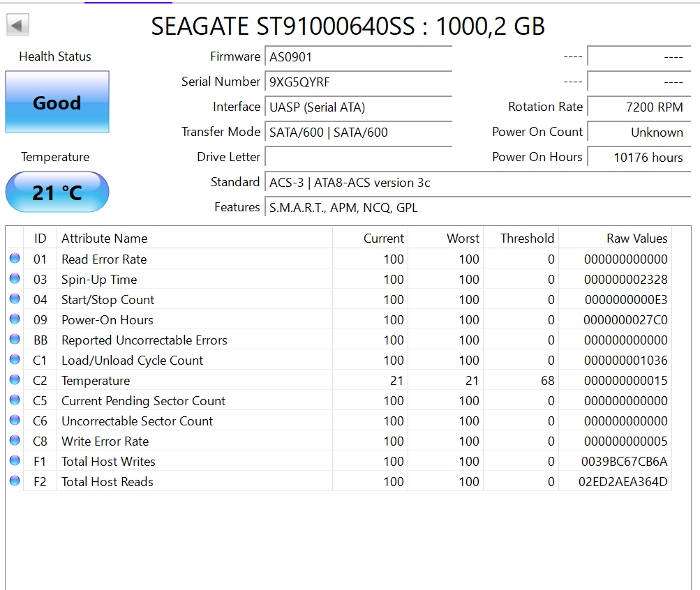Go to previous disk with back arrow
The width and height of the screenshot is (700, 590).
(18, 25)
